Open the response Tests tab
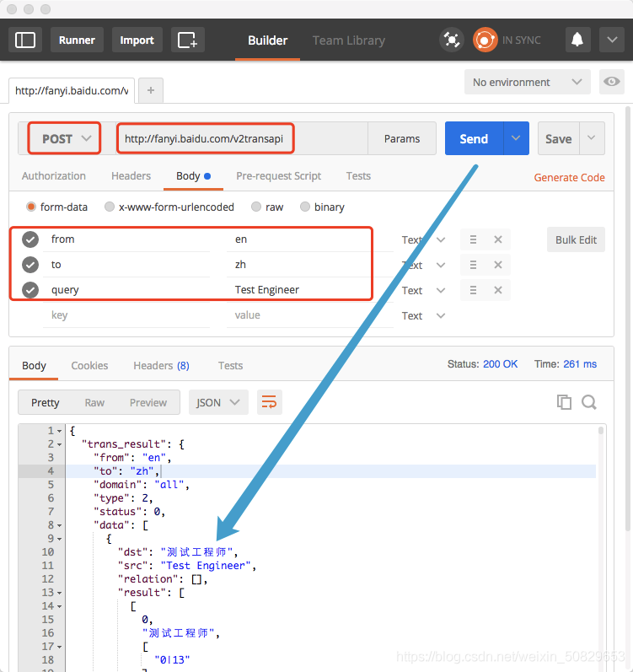Image resolution: width=633 pixels, height=672 pixels. point(230,366)
